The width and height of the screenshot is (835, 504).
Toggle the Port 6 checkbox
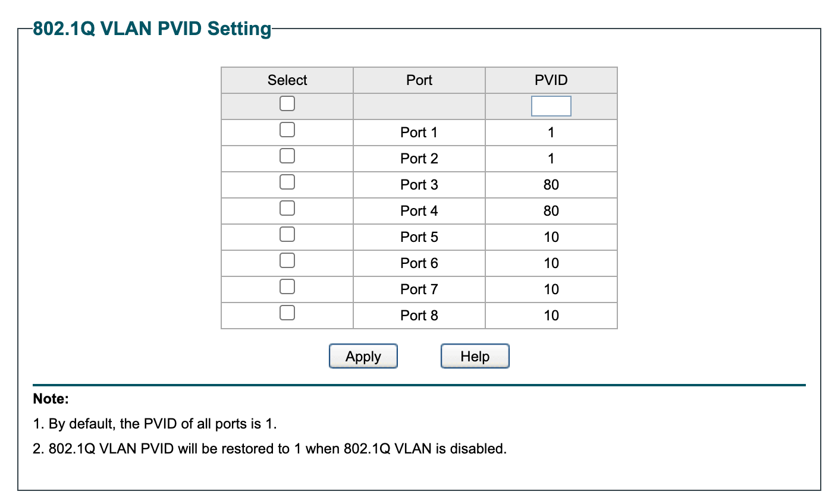click(x=287, y=260)
